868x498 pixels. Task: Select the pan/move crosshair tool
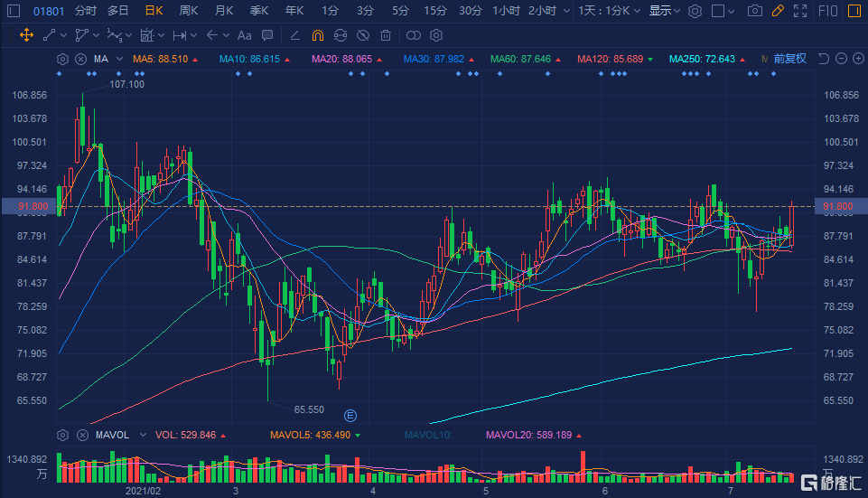26,35
